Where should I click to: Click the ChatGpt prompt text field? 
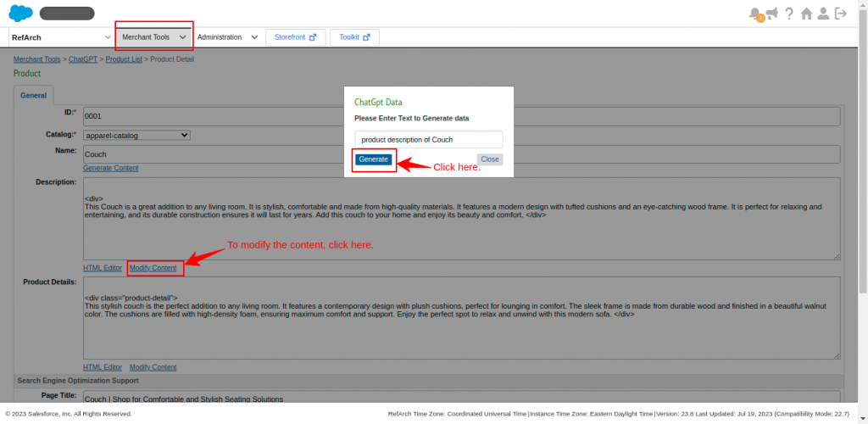coord(428,139)
